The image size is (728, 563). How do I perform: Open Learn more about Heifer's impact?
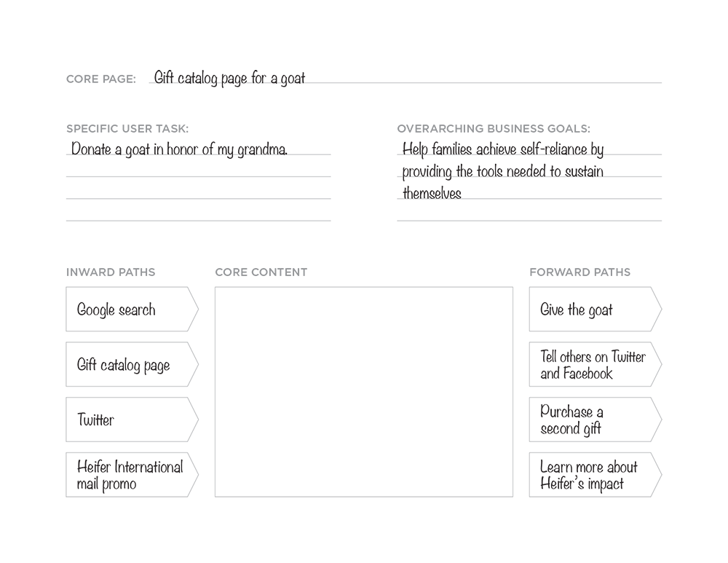coord(596,475)
